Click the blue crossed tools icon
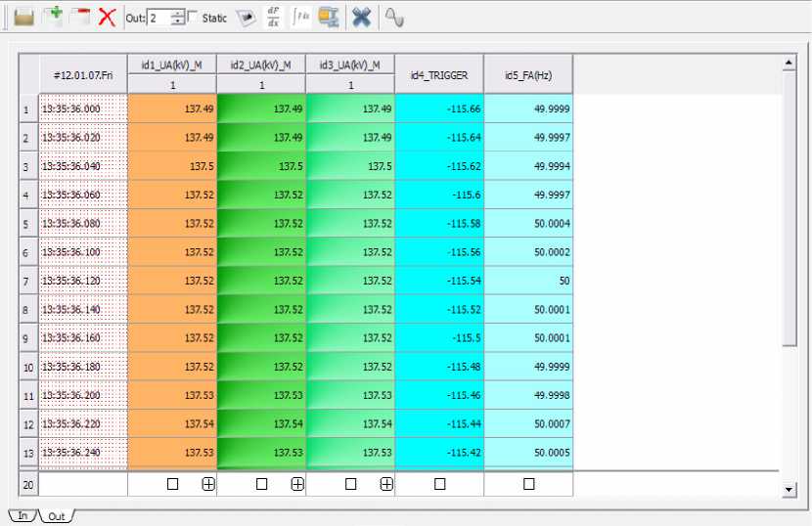812x526 pixels. coord(361,17)
